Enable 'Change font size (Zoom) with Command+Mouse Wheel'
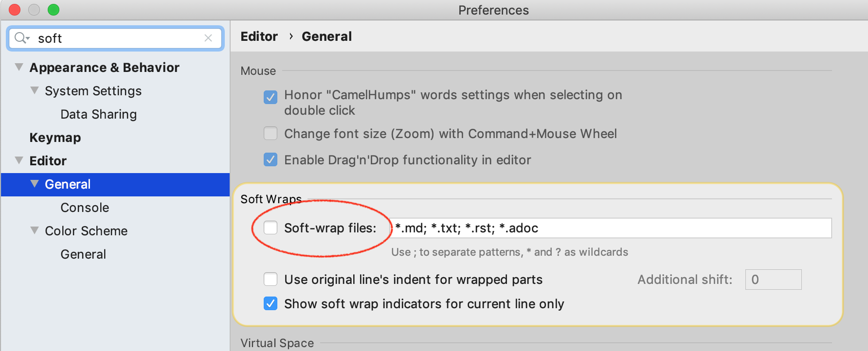This screenshot has width=868, height=351. click(x=271, y=133)
